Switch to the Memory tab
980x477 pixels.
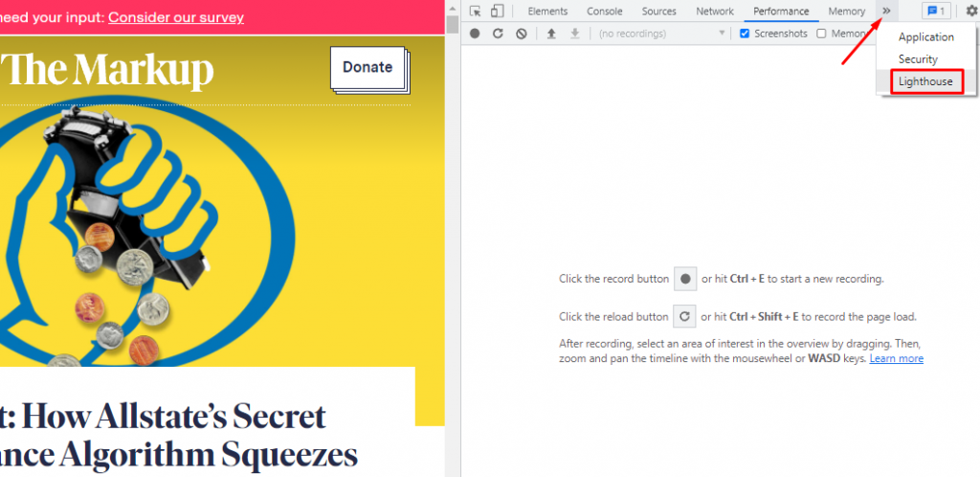point(846,11)
